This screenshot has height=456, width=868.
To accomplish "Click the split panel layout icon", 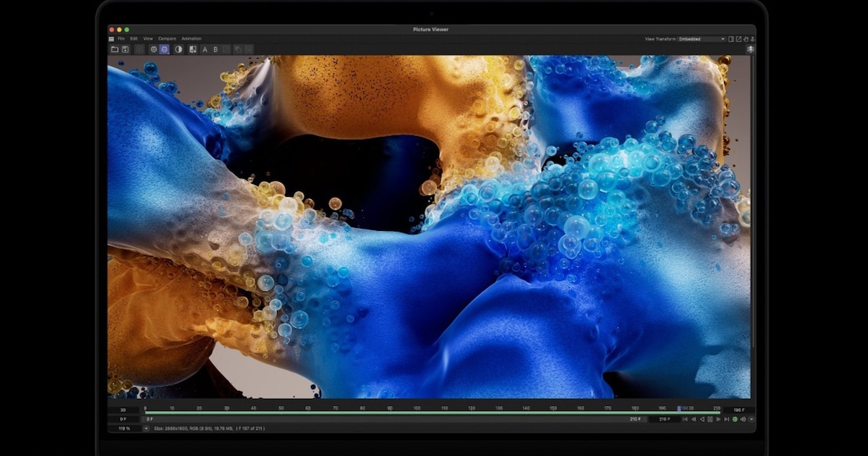I will [731, 39].
